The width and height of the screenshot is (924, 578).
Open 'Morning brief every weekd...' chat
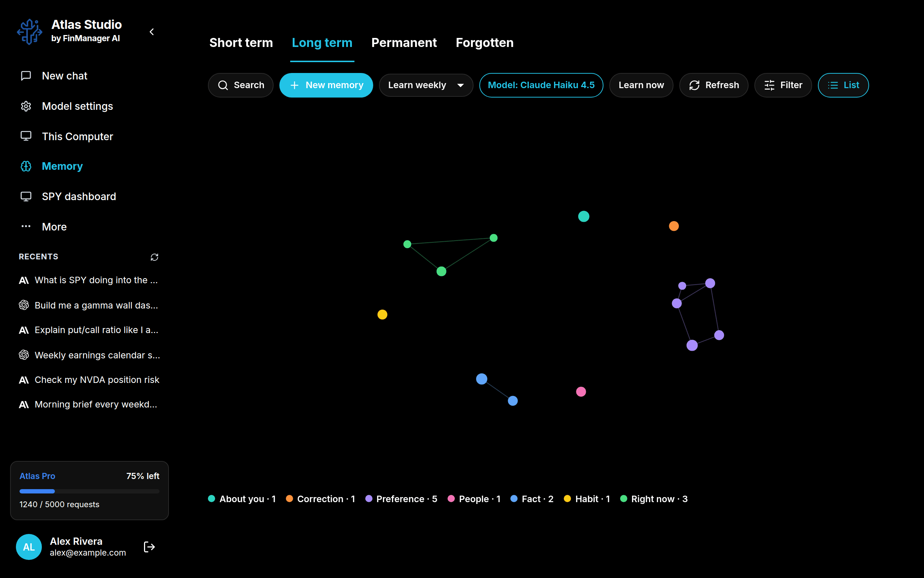tap(90, 405)
